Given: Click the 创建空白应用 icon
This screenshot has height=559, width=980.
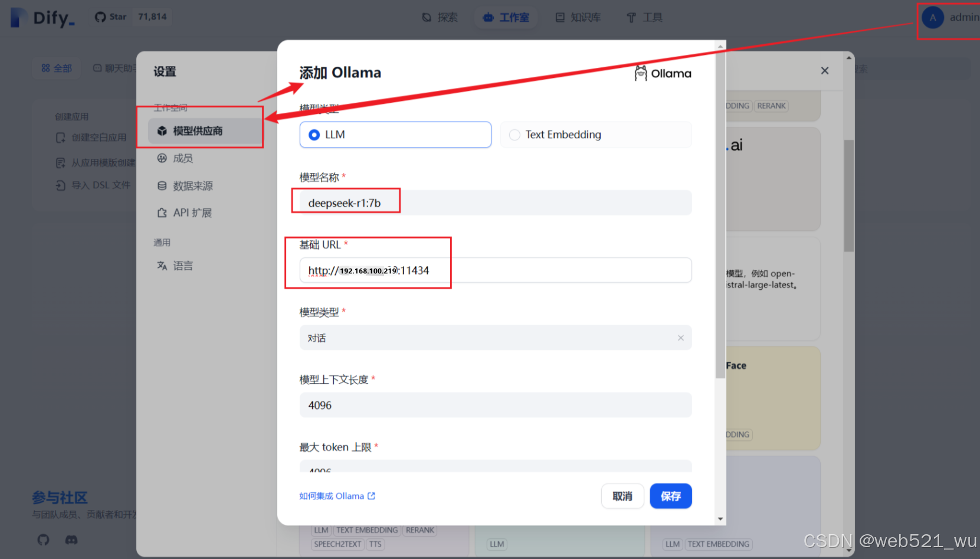Looking at the screenshot, I should click(60, 138).
